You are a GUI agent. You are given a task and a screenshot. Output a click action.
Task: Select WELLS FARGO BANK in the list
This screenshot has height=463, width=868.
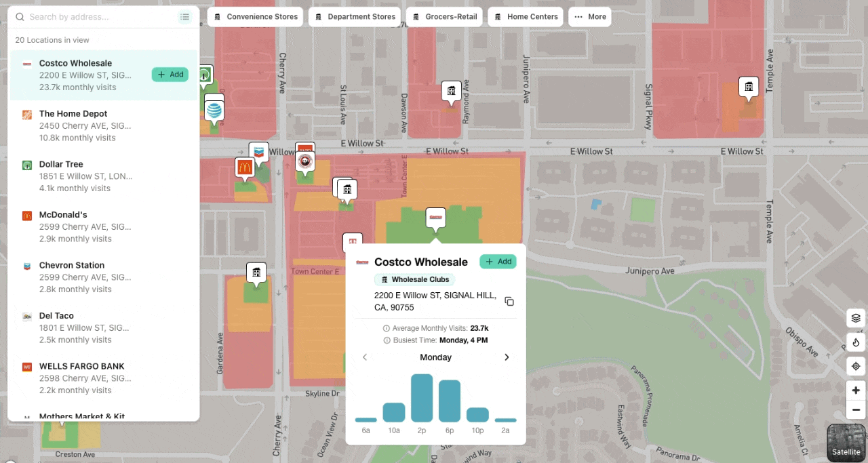[104, 378]
